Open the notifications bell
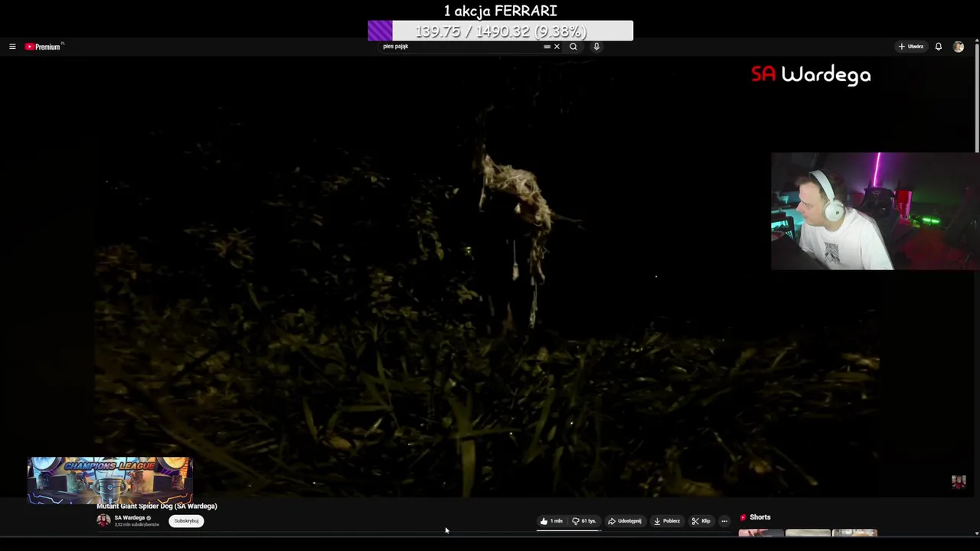 click(x=938, y=47)
